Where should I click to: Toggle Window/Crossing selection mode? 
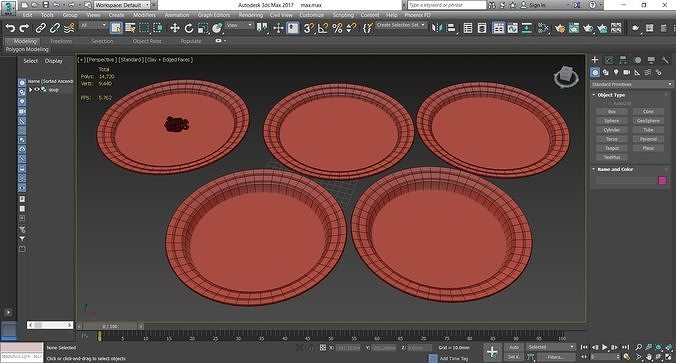coord(158,28)
